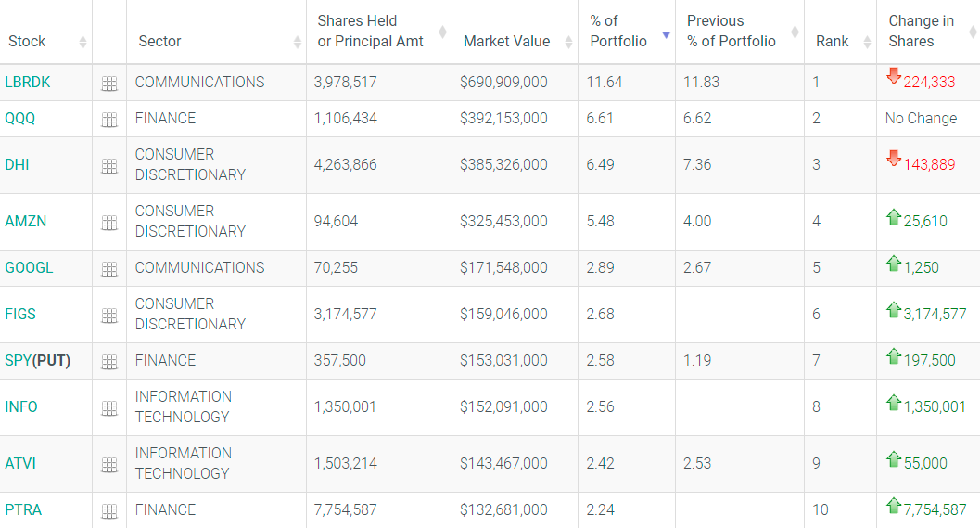Open the AMZN ticker link
This screenshot has width=980, height=528.
(x=26, y=221)
